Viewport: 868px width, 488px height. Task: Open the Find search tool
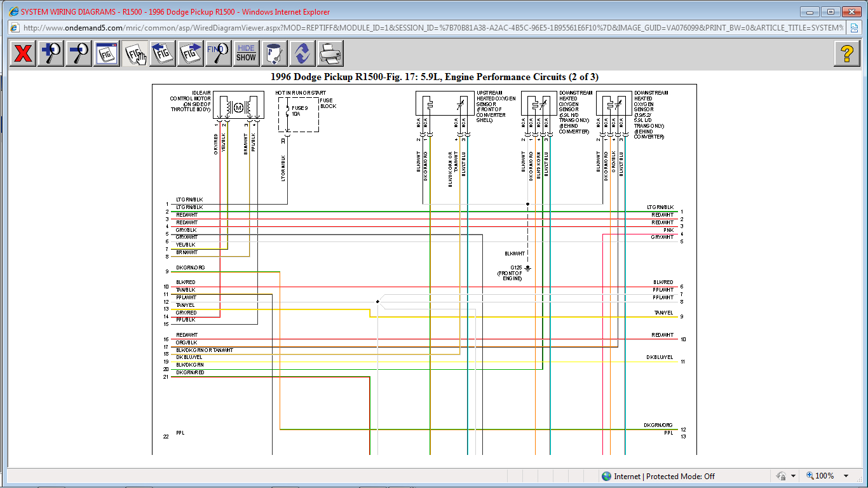click(219, 53)
